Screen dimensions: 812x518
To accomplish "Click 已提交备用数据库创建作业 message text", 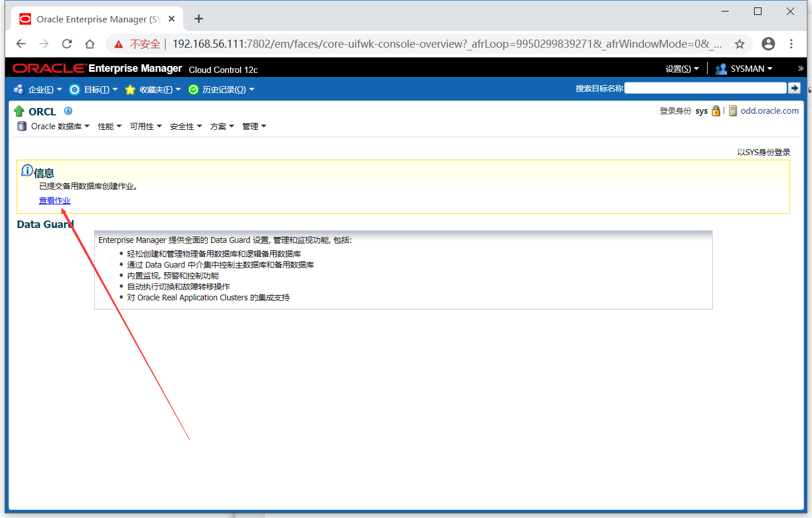I will tap(88, 186).
